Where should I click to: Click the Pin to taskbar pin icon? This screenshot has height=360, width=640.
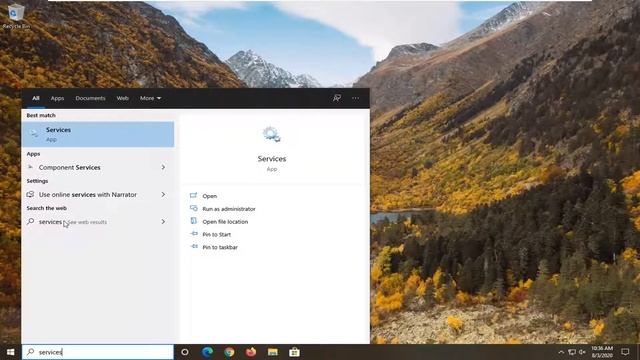tap(194, 247)
